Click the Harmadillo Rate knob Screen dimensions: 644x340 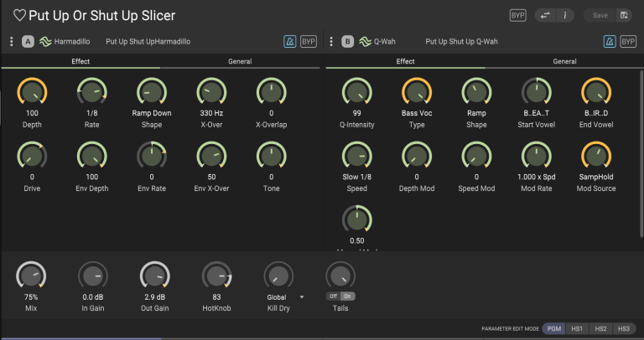click(92, 92)
